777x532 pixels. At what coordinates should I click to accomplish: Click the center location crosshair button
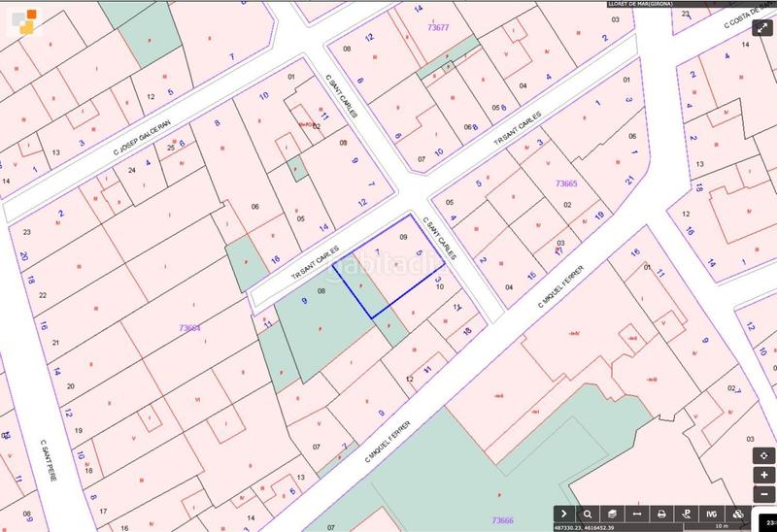pyautogui.click(x=764, y=454)
